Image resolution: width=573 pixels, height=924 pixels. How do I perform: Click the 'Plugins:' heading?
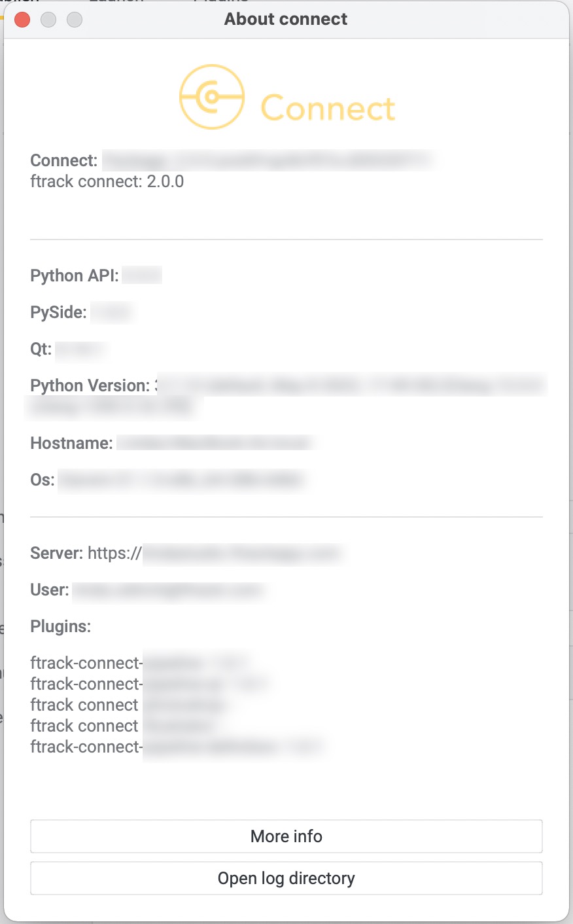pyautogui.click(x=61, y=626)
